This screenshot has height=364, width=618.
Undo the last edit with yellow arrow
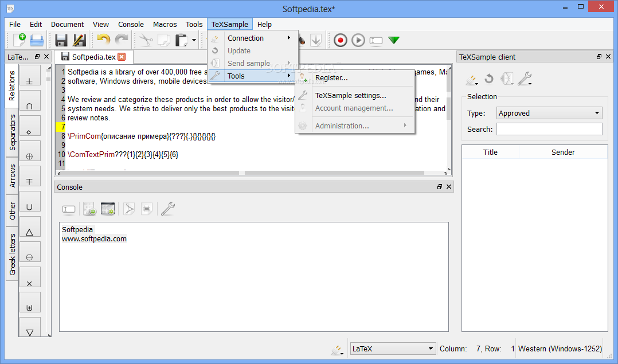104,40
